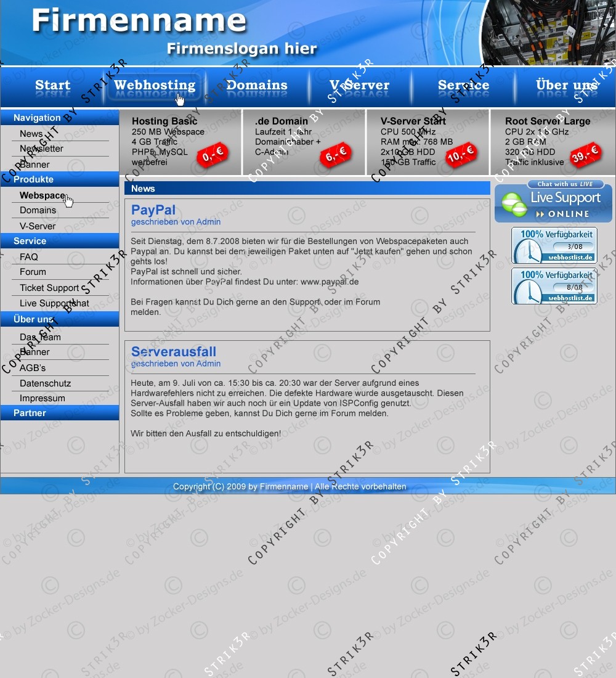Open the 8/08 Verfügbarkeit badge

point(554,285)
